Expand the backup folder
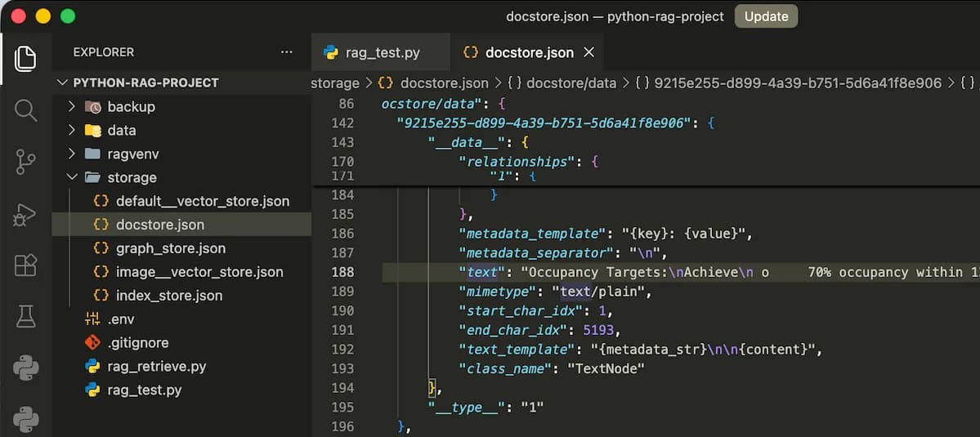The width and height of the screenshot is (980, 437). (x=71, y=107)
